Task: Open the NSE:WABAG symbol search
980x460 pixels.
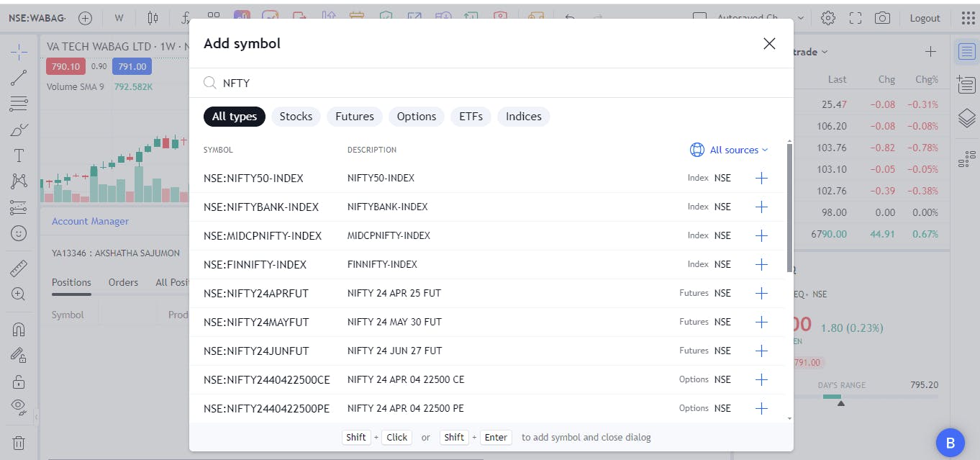Action: (x=37, y=18)
